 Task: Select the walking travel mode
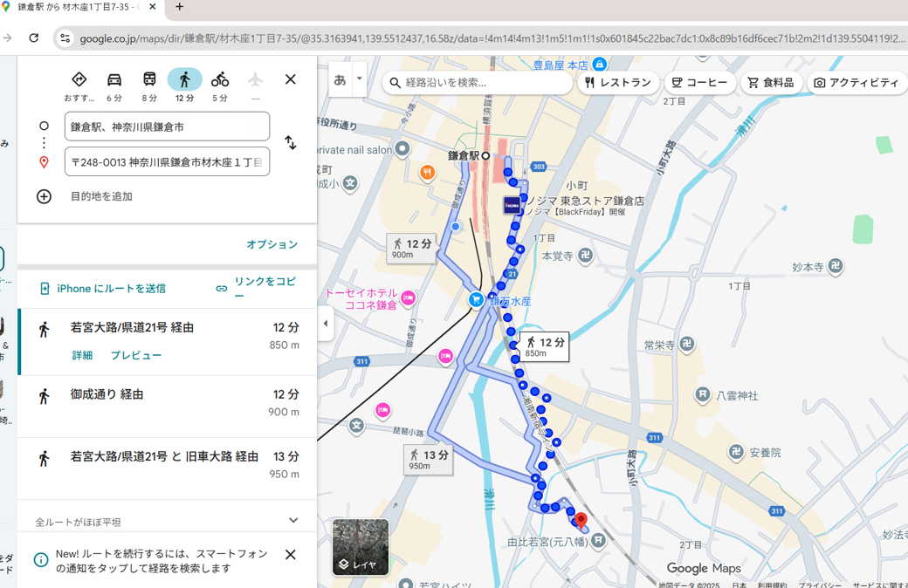pos(184,80)
